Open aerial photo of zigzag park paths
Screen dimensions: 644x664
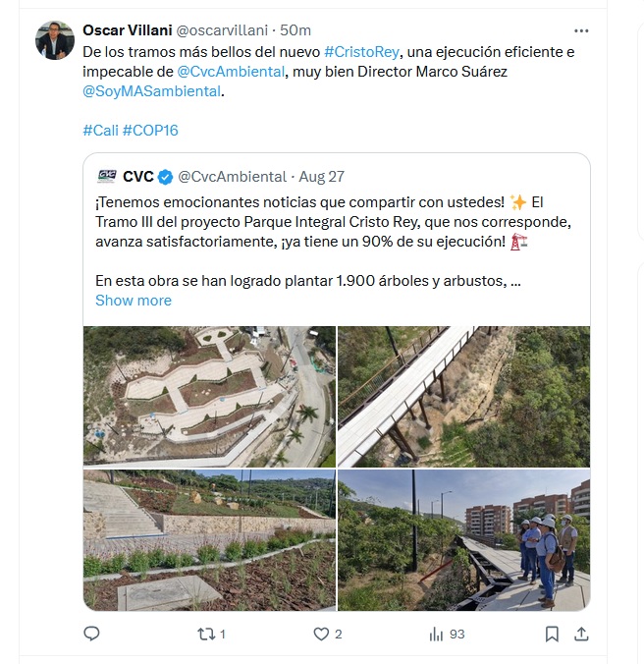click(x=209, y=397)
